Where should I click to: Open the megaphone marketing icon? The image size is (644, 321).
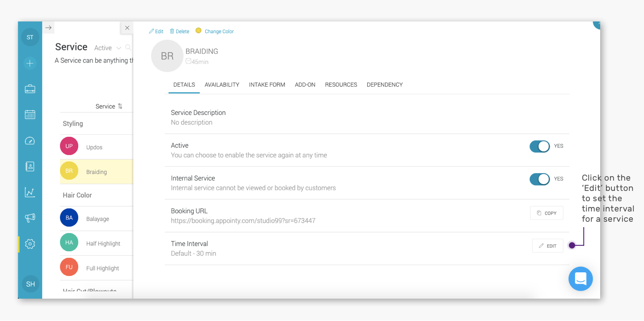[30, 218]
